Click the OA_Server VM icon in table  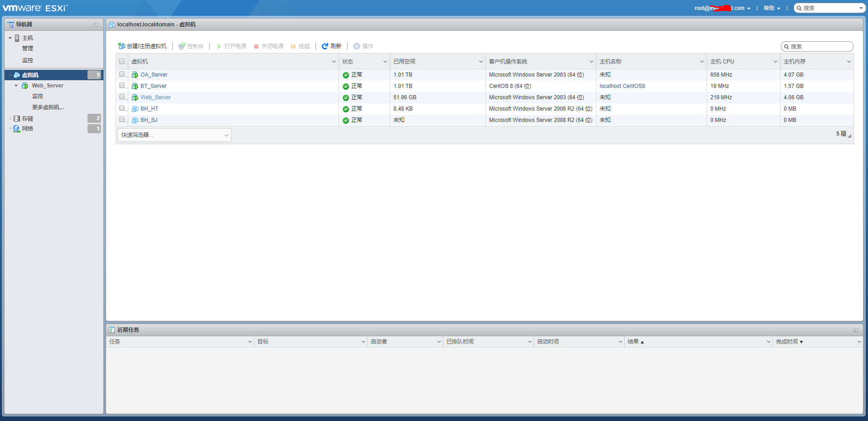click(135, 75)
